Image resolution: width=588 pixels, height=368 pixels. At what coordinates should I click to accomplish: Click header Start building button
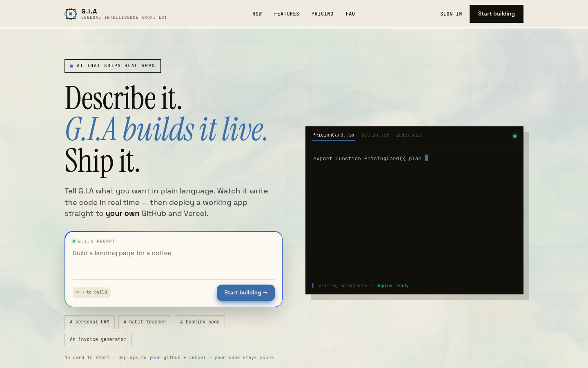coord(497,14)
